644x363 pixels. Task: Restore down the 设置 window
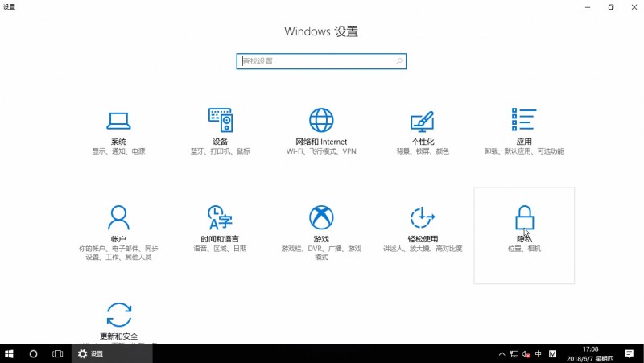pyautogui.click(x=611, y=7)
